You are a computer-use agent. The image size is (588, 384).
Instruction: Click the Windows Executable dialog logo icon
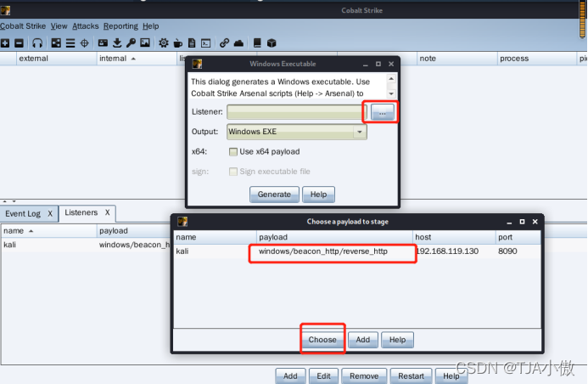click(197, 64)
